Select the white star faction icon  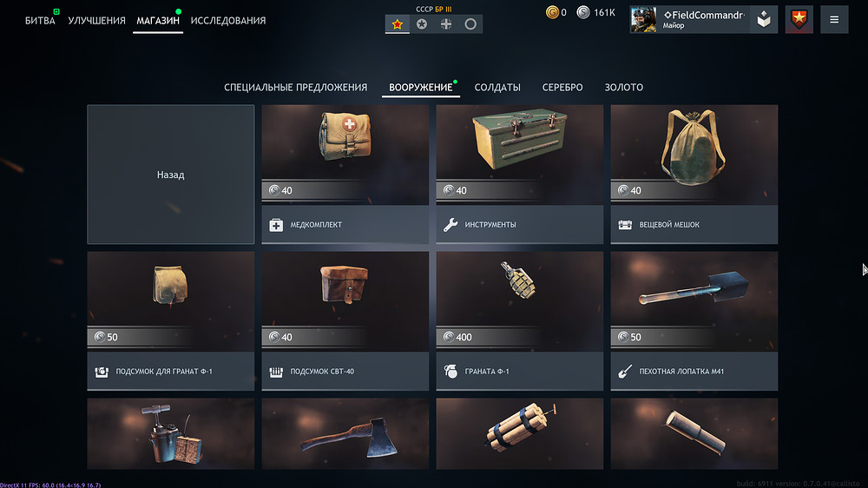pos(422,24)
